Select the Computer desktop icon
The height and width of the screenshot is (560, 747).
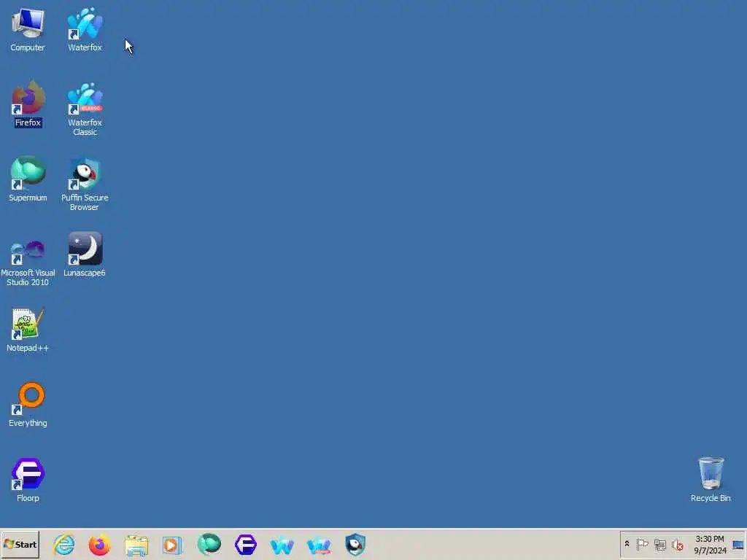tap(28, 29)
